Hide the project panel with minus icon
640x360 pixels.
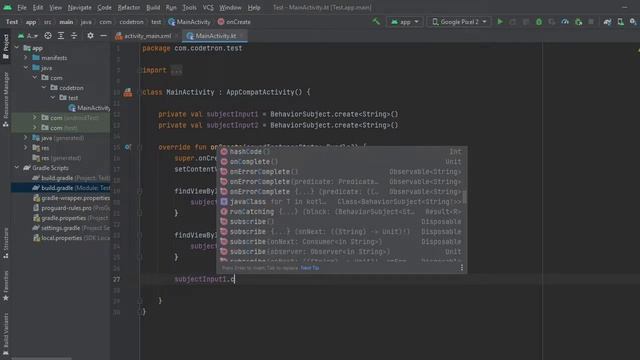103,36
